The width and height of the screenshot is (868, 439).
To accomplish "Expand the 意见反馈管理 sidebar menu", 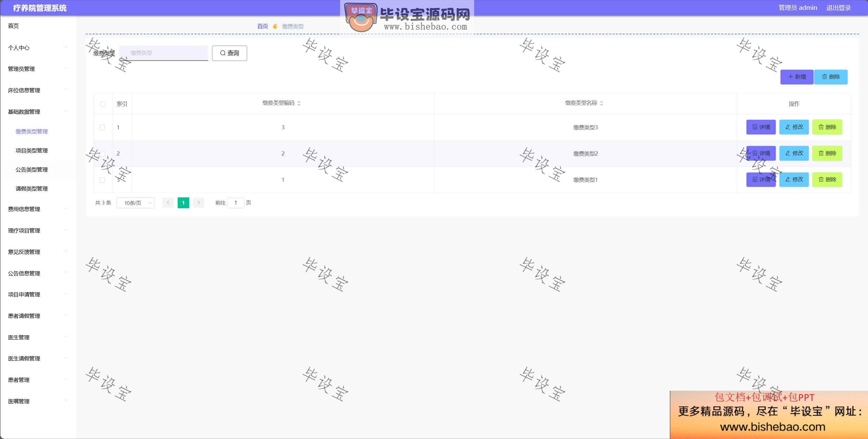I will pyautogui.click(x=38, y=252).
